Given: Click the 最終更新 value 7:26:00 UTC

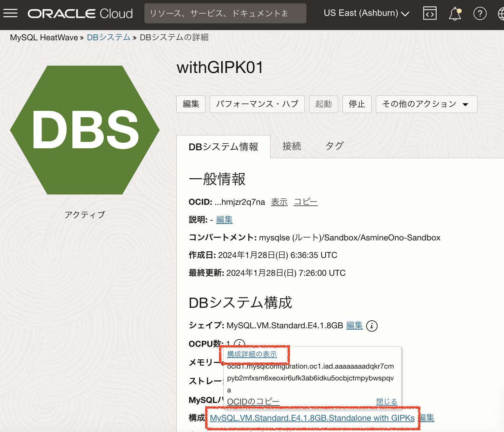Looking at the screenshot, I should (x=322, y=273).
